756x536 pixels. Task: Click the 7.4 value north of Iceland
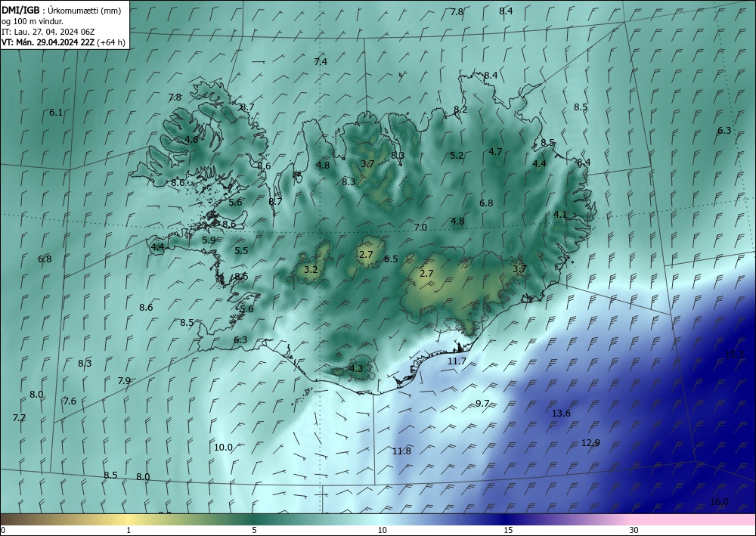coord(321,62)
